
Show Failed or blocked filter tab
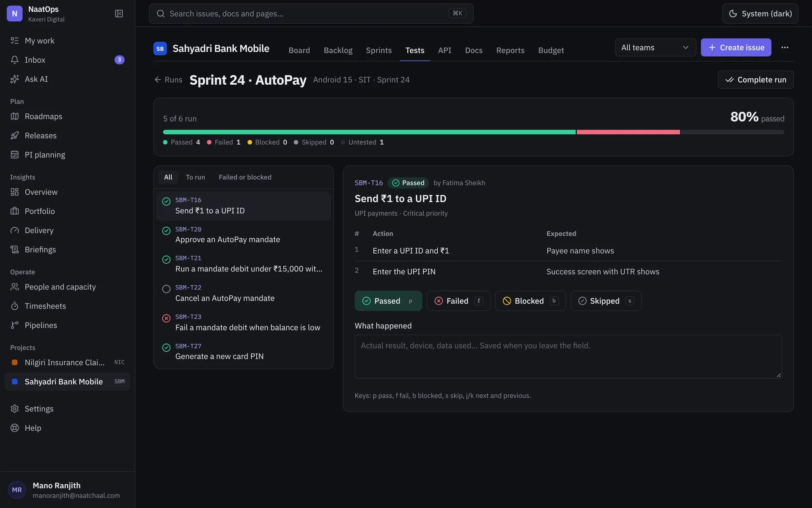click(245, 177)
